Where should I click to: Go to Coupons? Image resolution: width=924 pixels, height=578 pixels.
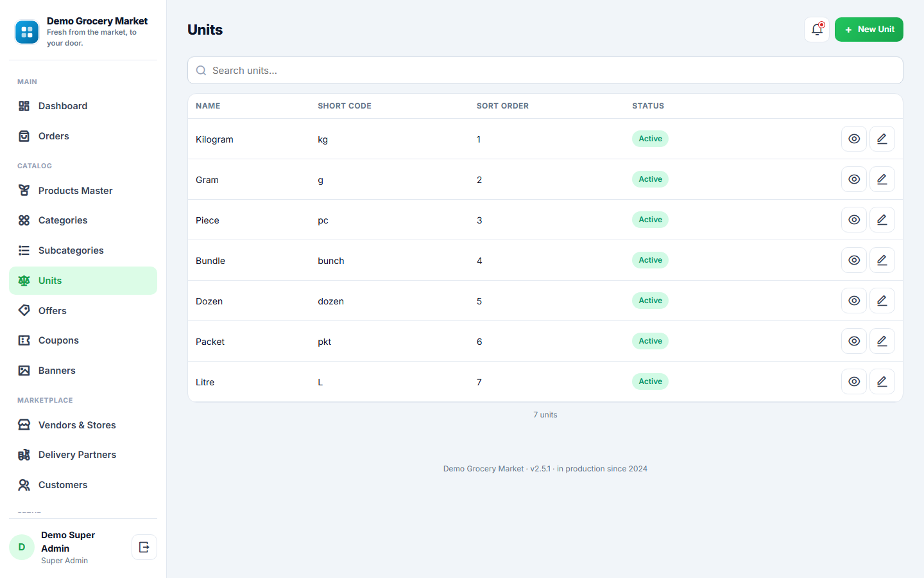click(83, 340)
